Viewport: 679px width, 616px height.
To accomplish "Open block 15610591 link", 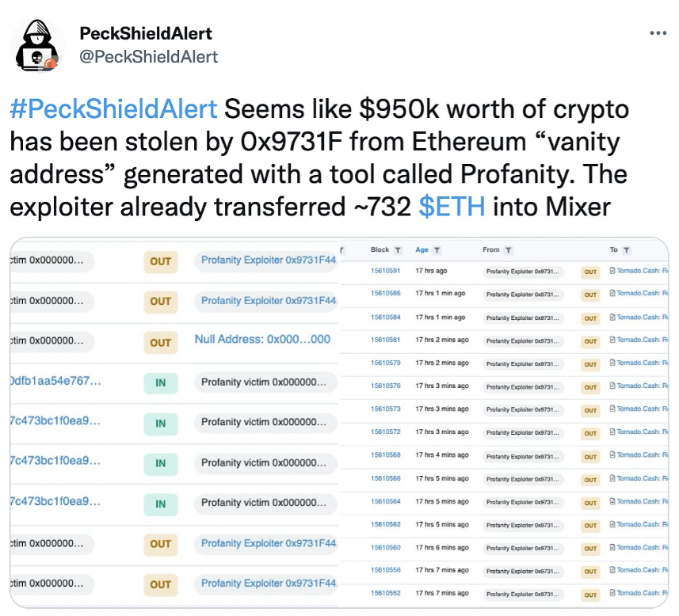I will [385, 271].
